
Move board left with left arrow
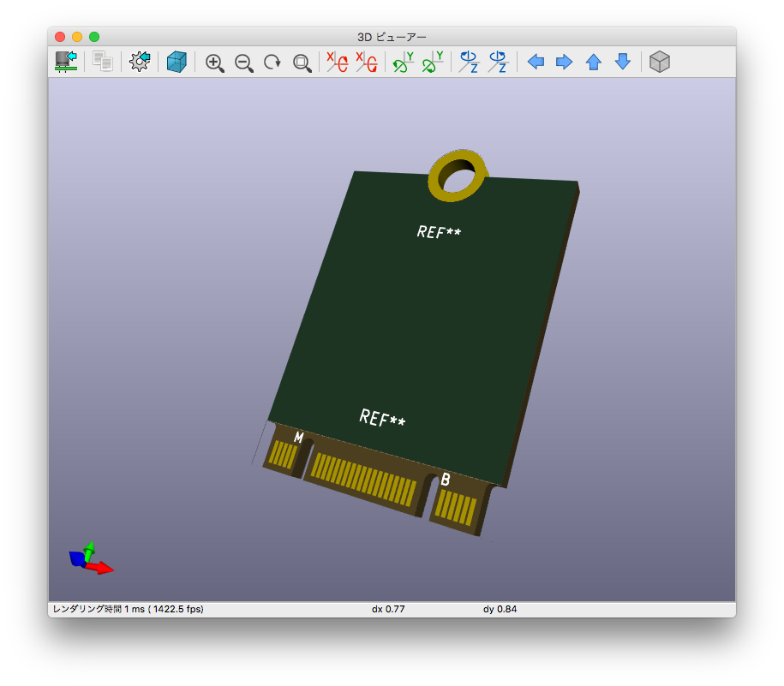click(536, 62)
